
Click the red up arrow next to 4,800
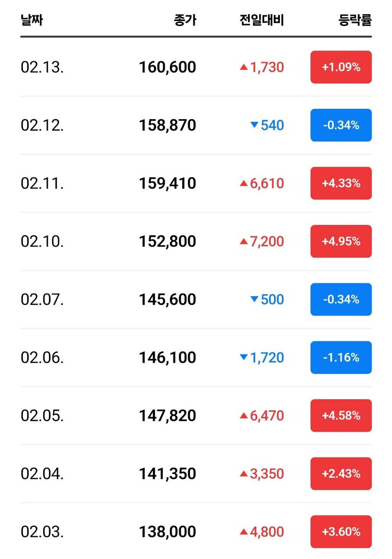coord(244,532)
